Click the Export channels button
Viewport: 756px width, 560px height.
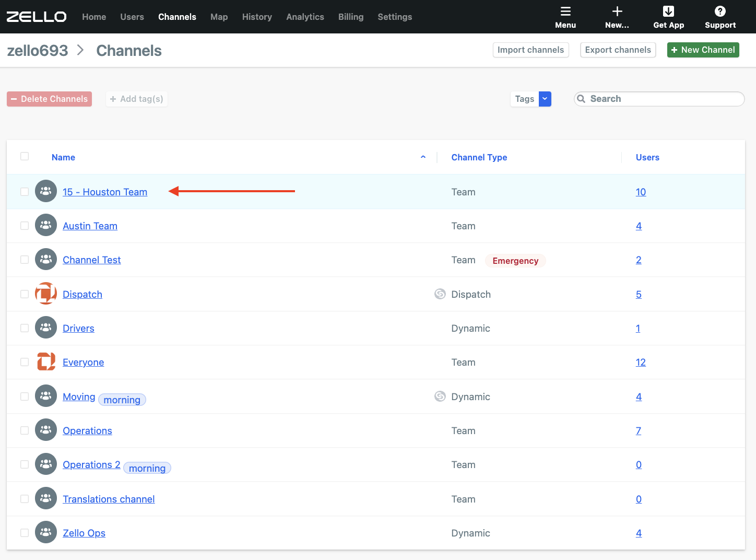click(618, 50)
